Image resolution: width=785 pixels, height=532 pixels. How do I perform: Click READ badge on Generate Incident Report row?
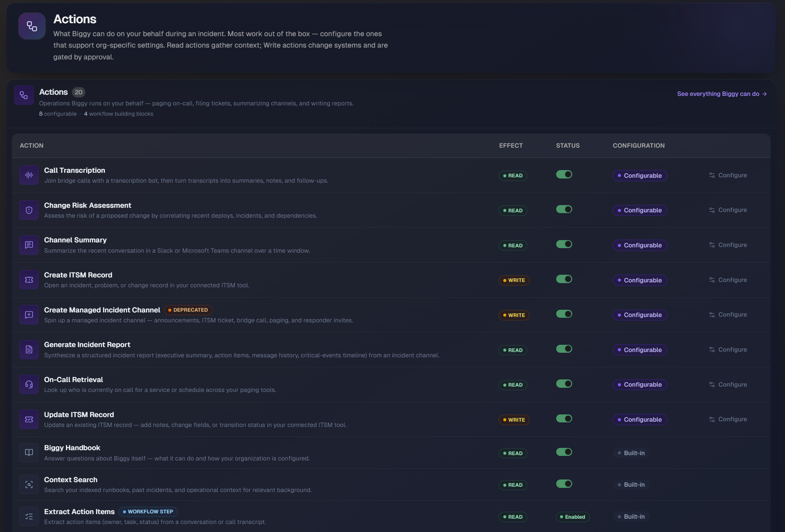tap(513, 350)
